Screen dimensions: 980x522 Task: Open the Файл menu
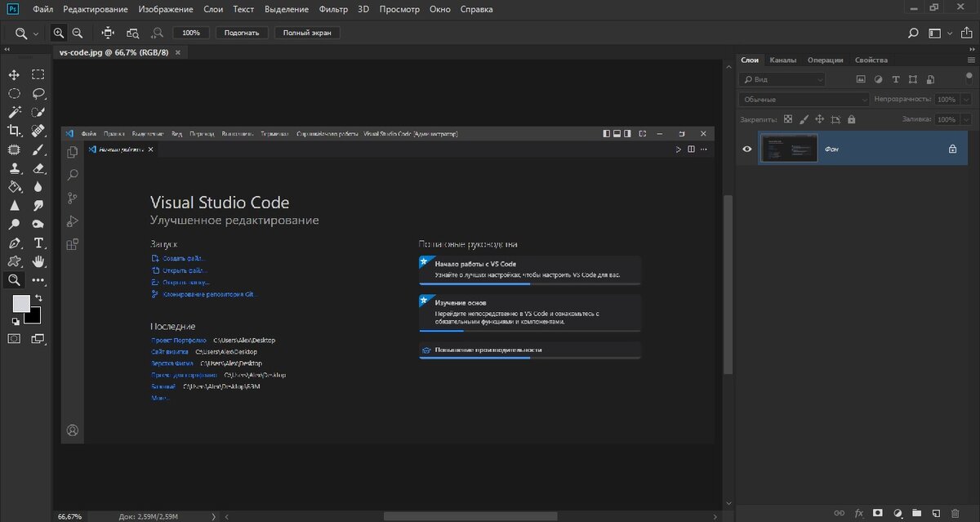43,9
